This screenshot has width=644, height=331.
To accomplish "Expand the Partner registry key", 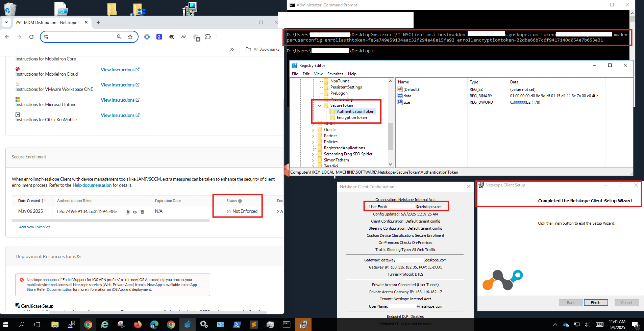I will pyautogui.click(x=313, y=136).
